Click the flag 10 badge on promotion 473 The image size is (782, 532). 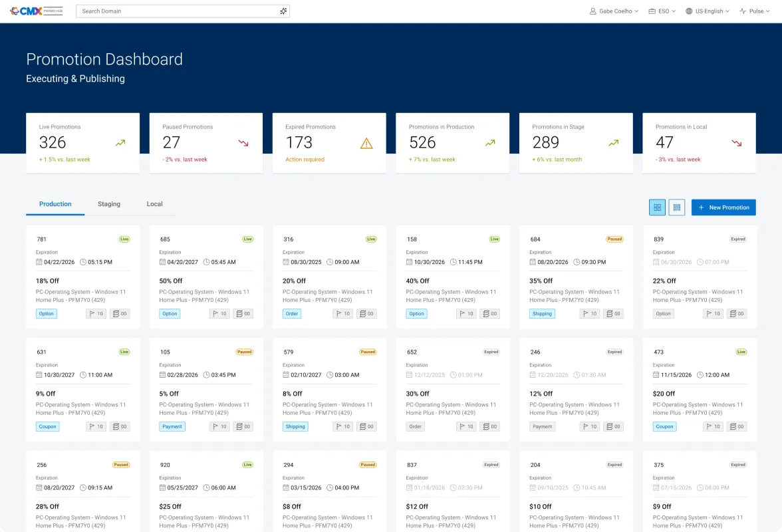[x=713, y=426]
